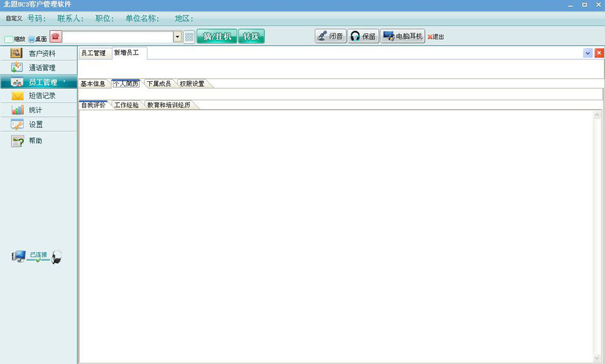Minimize the application window
Screen dimensions: 605x364
[570, 5]
